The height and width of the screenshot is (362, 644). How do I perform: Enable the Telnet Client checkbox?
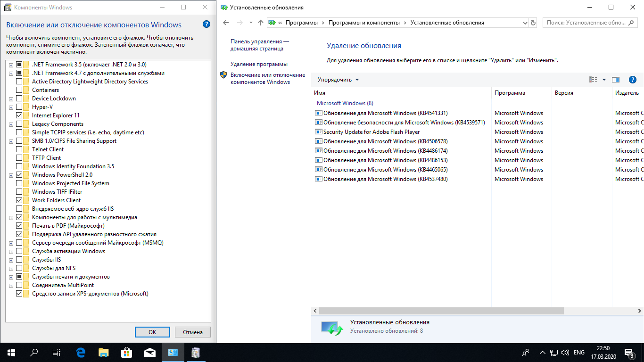pos(19,149)
